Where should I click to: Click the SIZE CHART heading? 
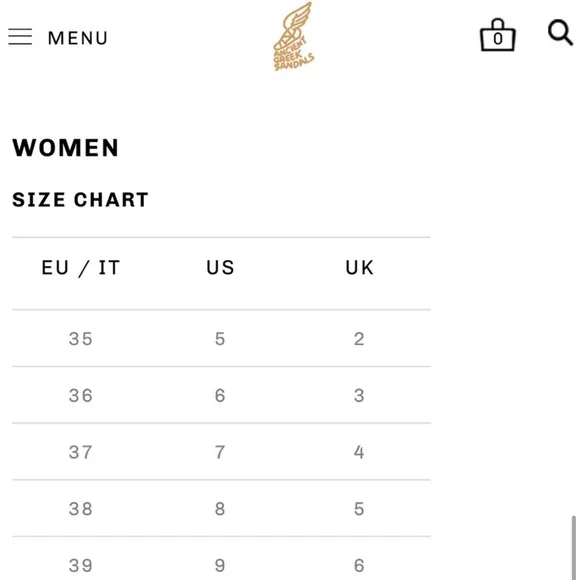click(80, 200)
